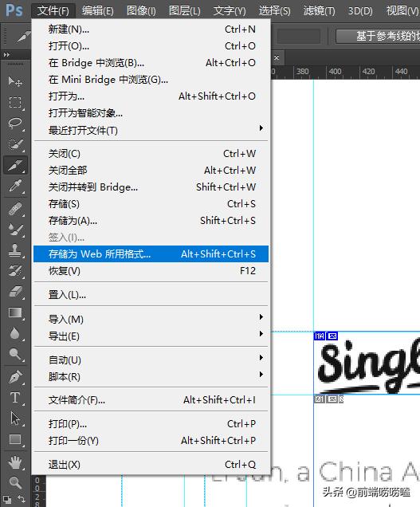Select the History Brush tool
This screenshot has height=507, width=420.
click(x=15, y=271)
